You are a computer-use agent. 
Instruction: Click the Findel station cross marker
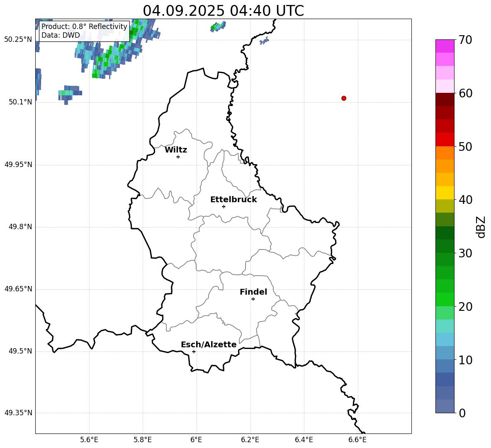tap(253, 299)
